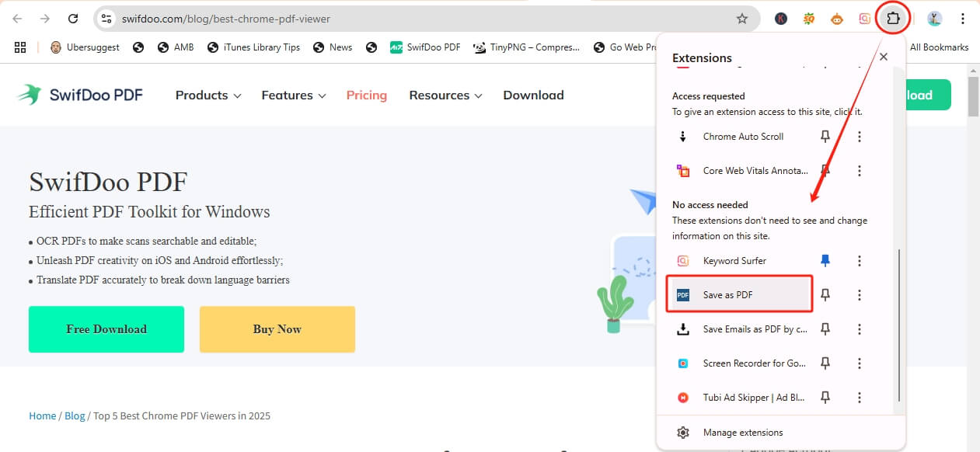Open the Download nav item
Image resolution: width=980 pixels, height=452 pixels.
(x=533, y=95)
